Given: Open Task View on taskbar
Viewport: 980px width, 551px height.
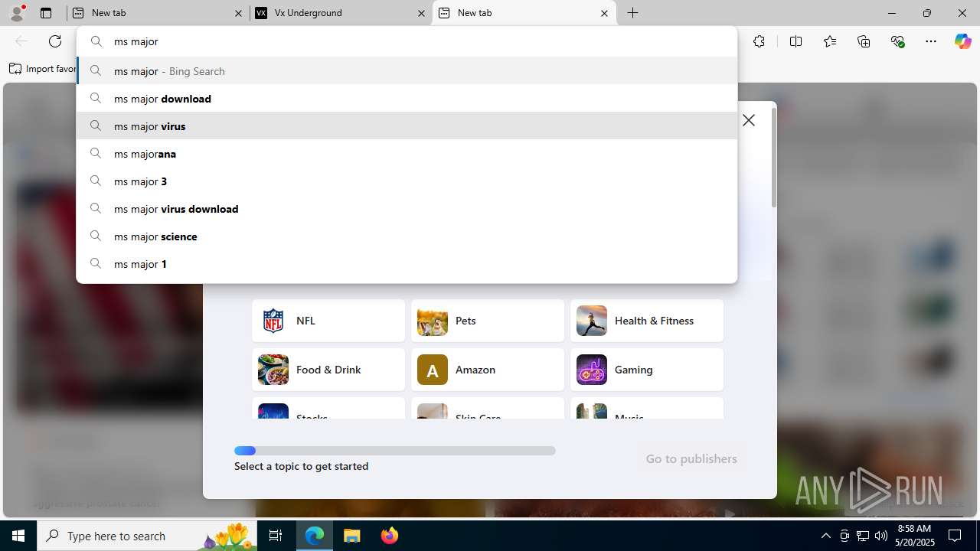Looking at the screenshot, I should 276,536.
